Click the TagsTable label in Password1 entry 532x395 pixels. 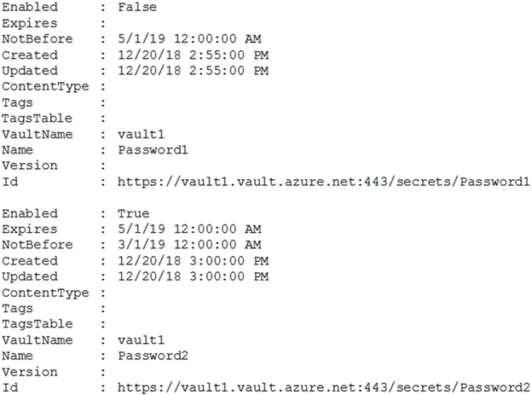(38, 118)
